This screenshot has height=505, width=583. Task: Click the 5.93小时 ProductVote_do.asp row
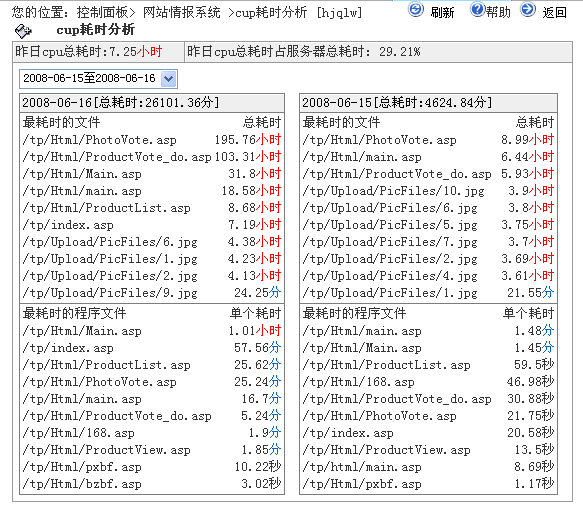coord(428,174)
